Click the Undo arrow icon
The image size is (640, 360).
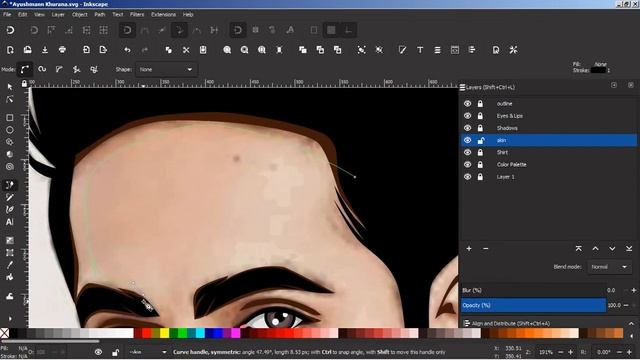point(127,50)
